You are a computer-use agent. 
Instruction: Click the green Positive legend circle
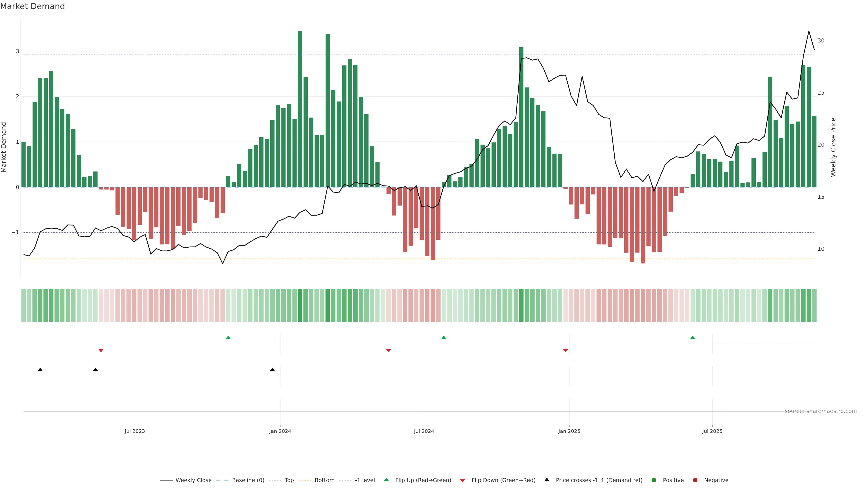(x=654, y=480)
